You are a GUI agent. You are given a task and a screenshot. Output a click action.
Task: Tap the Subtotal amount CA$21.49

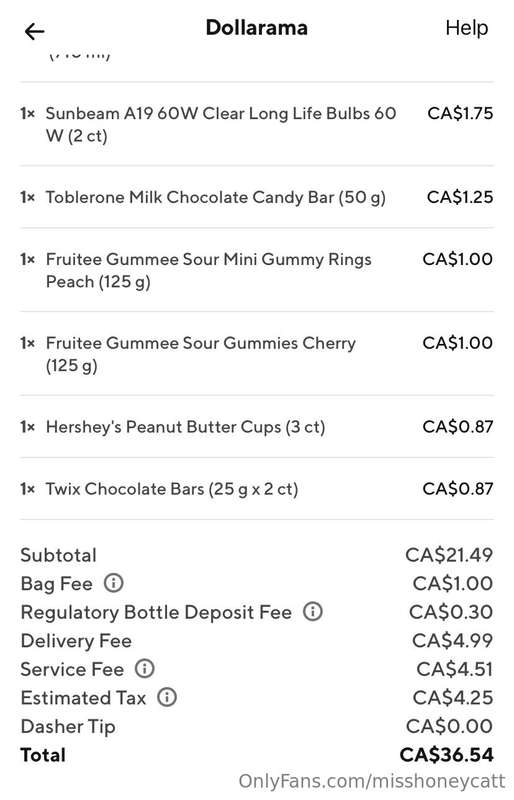449,555
